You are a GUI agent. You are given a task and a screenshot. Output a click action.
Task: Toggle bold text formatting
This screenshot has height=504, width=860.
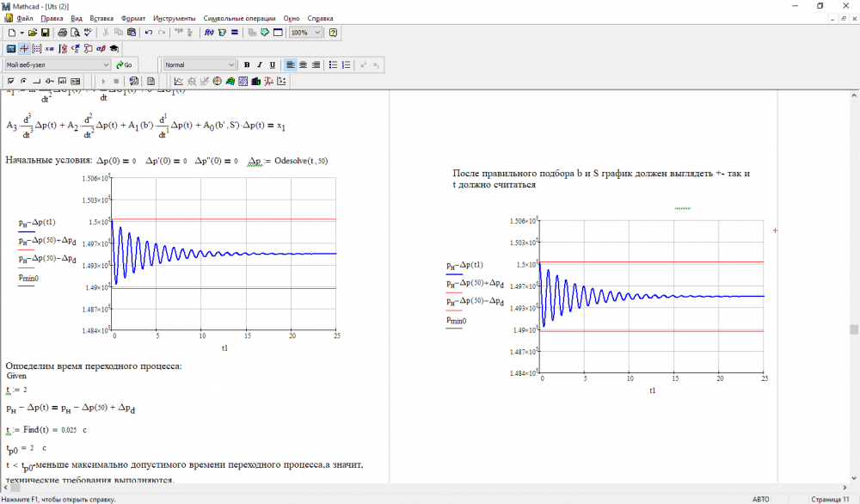click(247, 65)
